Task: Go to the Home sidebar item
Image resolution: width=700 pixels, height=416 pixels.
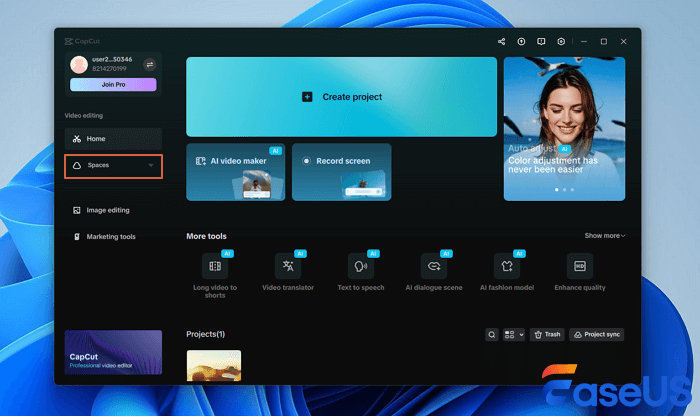Action: click(x=112, y=139)
